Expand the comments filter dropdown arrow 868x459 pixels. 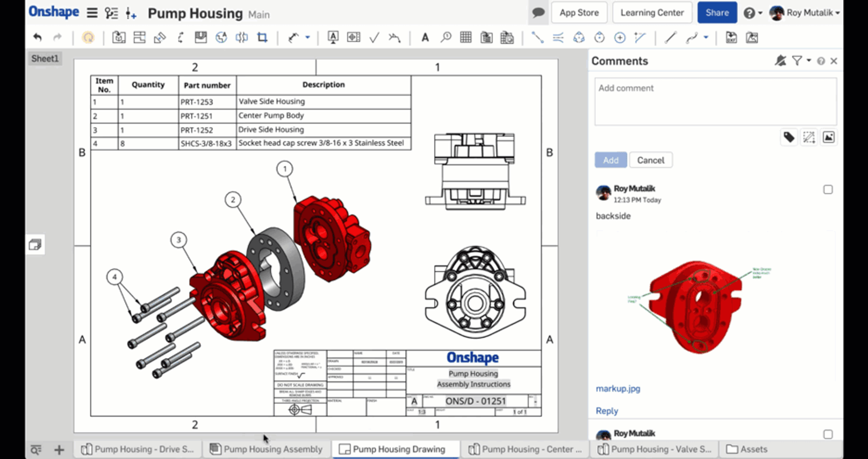pyautogui.click(x=808, y=61)
